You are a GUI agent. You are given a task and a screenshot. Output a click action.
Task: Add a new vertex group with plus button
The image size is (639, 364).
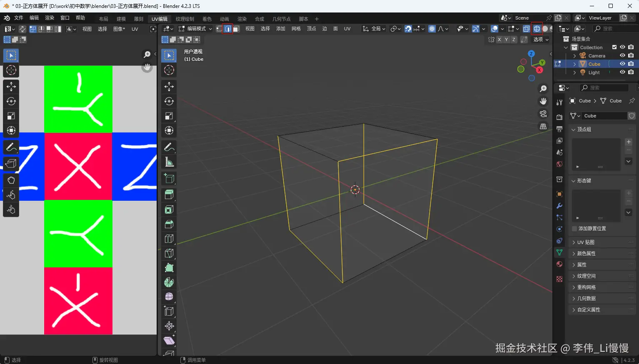point(629,142)
